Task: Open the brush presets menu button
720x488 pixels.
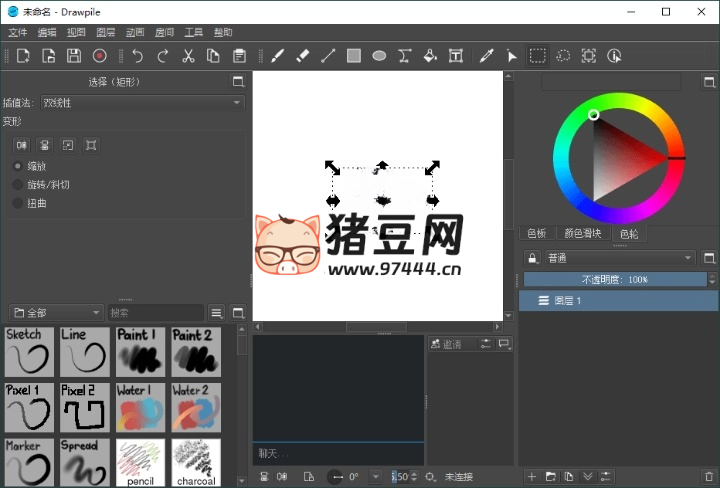Action: point(216,313)
